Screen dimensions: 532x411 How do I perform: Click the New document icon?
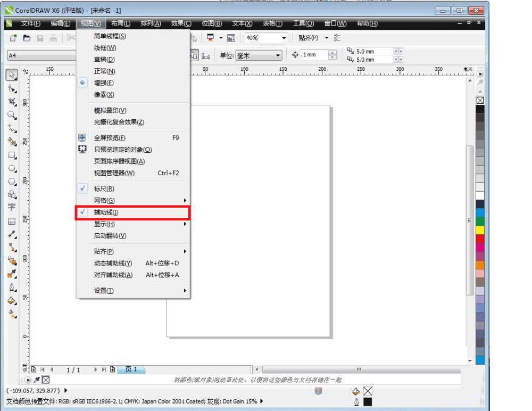pyautogui.click(x=14, y=37)
